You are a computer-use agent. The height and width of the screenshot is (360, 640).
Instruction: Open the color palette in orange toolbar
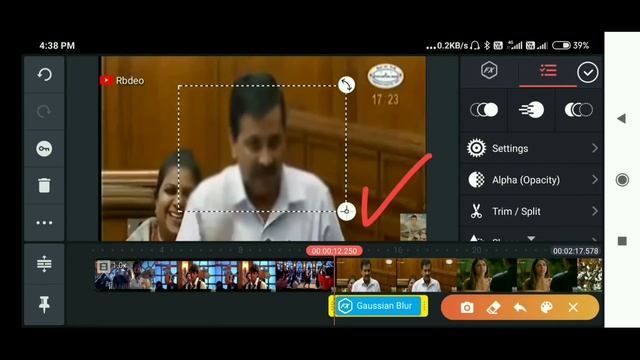pyautogui.click(x=547, y=308)
